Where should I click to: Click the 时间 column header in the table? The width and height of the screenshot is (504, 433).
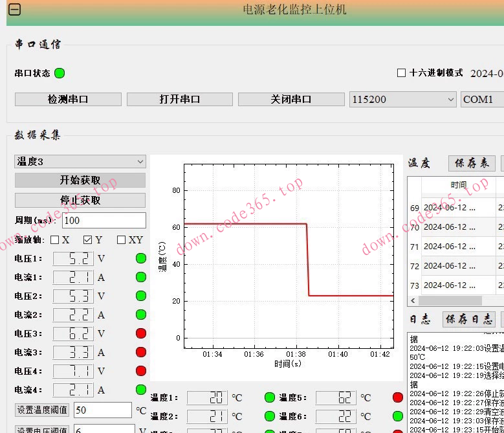459,185
